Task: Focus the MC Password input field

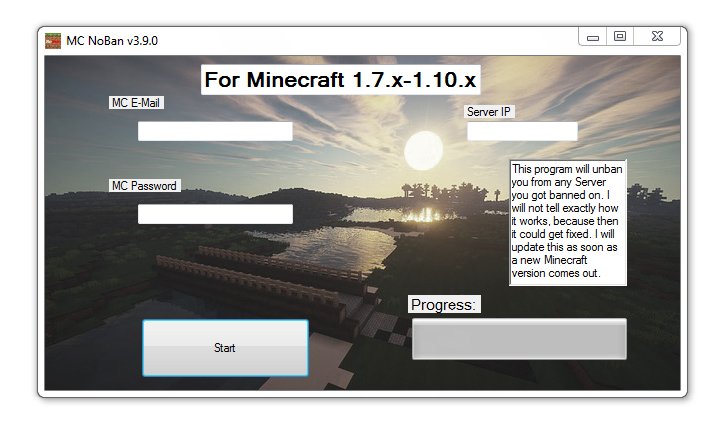Action: (x=215, y=214)
